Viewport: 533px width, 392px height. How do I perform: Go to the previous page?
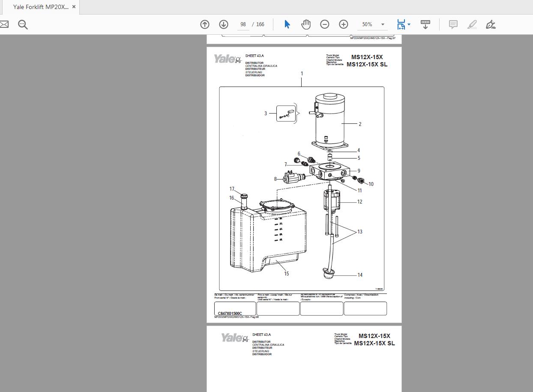205,24
